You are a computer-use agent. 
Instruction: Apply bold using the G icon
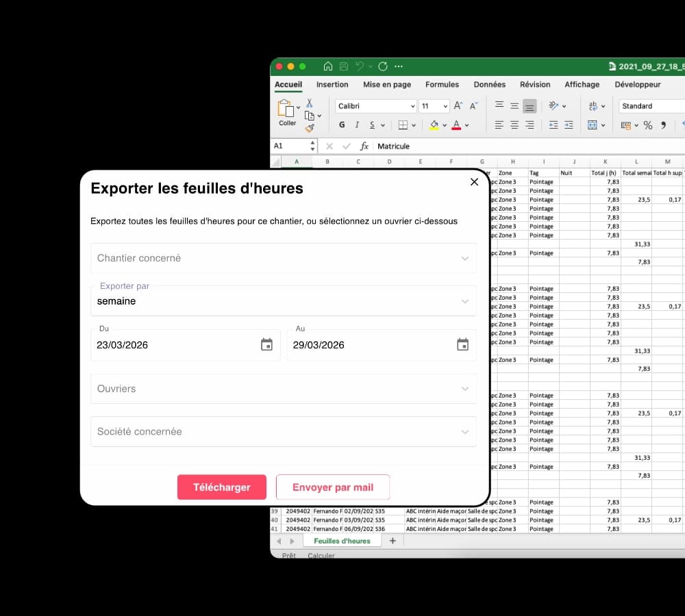[342, 125]
